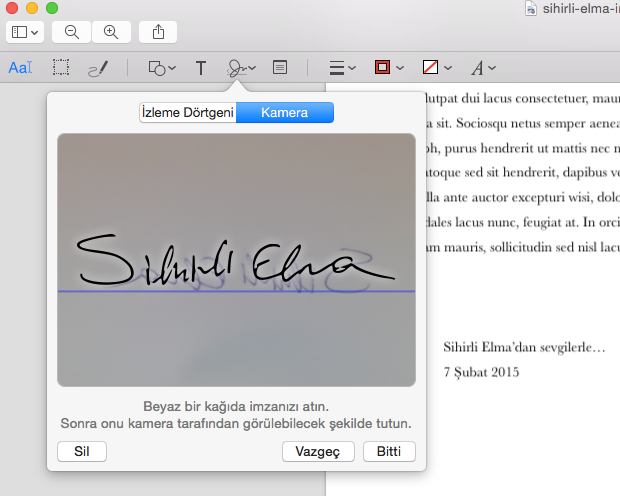This screenshot has width=620, height=496.
Task: Open the text style (A) dropdown
Action: click(484, 68)
